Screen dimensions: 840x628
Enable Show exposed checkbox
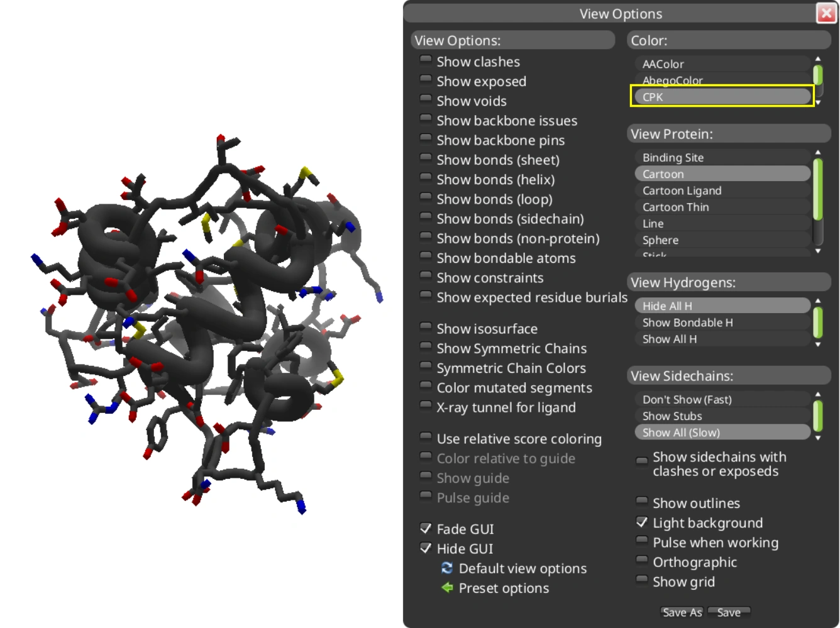tap(426, 80)
